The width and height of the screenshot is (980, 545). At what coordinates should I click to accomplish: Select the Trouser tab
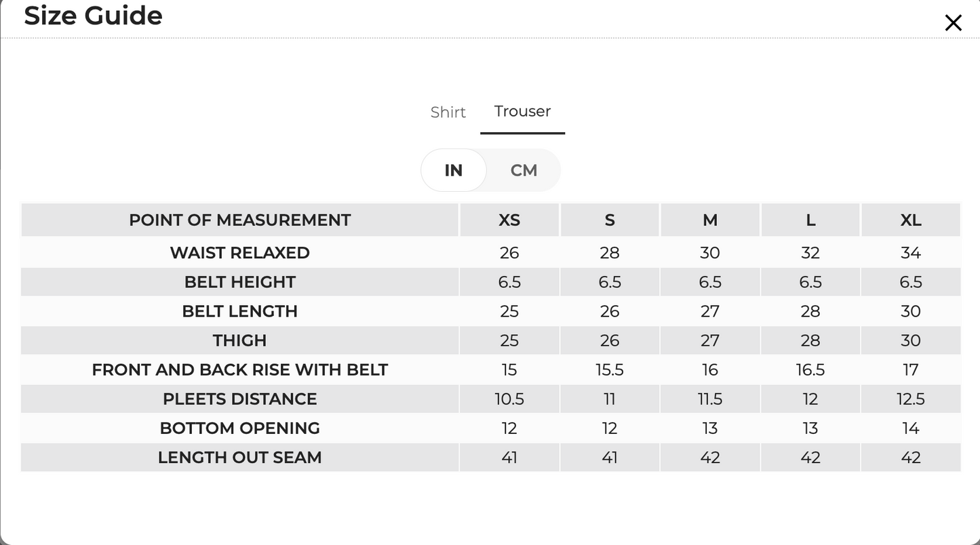(x=522, y=111)
